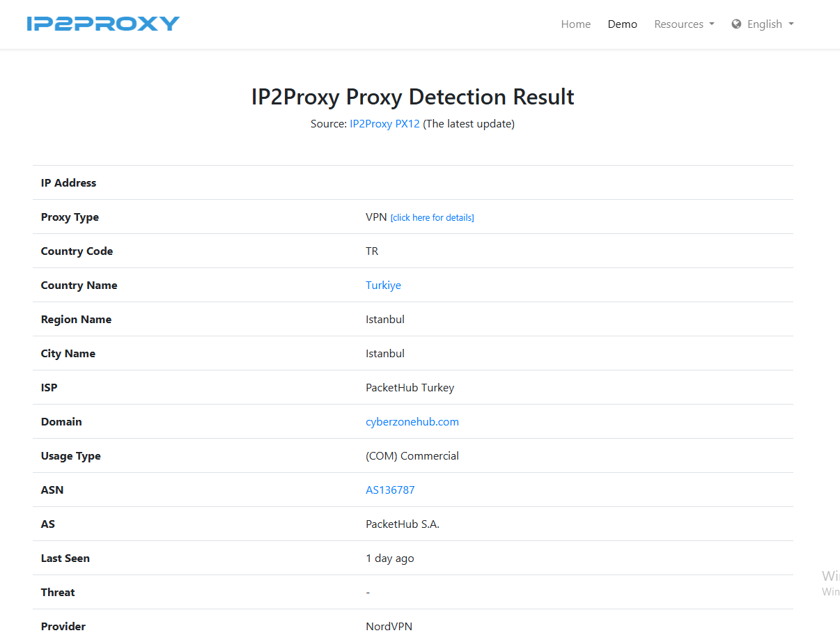
Task: Click the 'click here for details' link
Action: tap(432, 218)
